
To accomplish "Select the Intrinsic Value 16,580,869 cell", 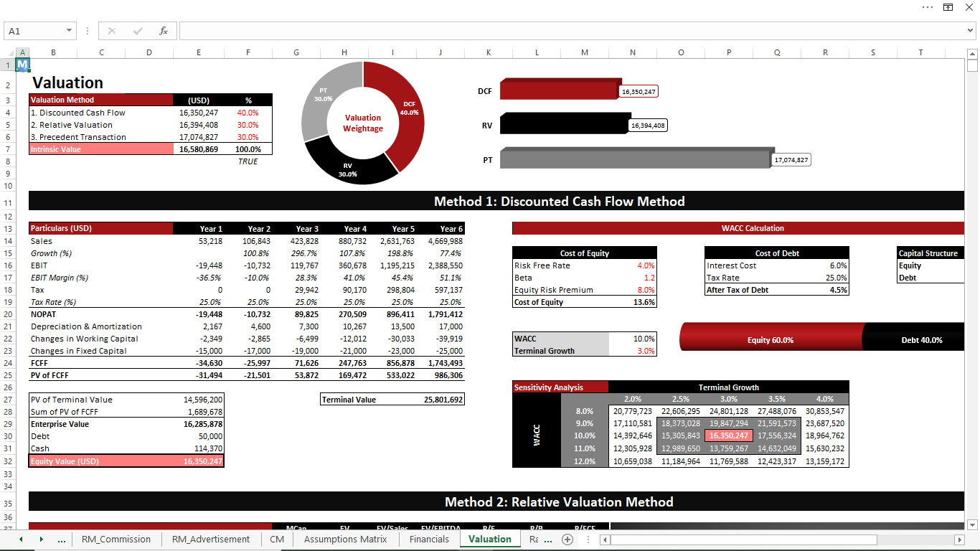I will coord(199,149).
